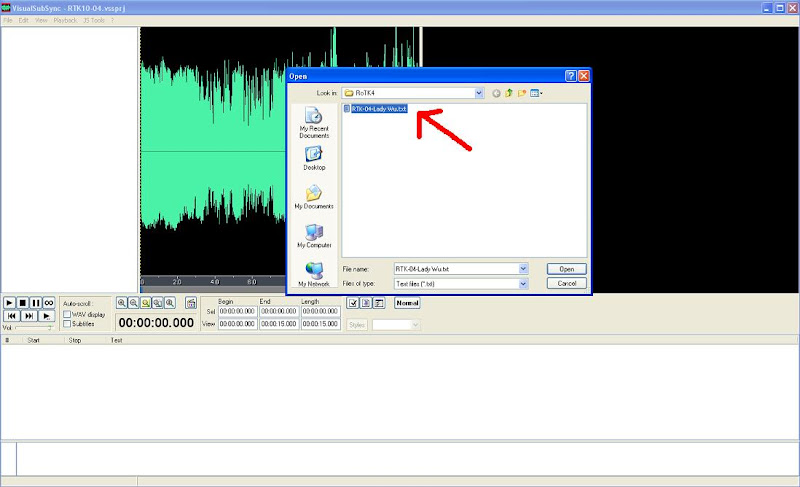Go to My Computer in places bar

pos(313,235)
